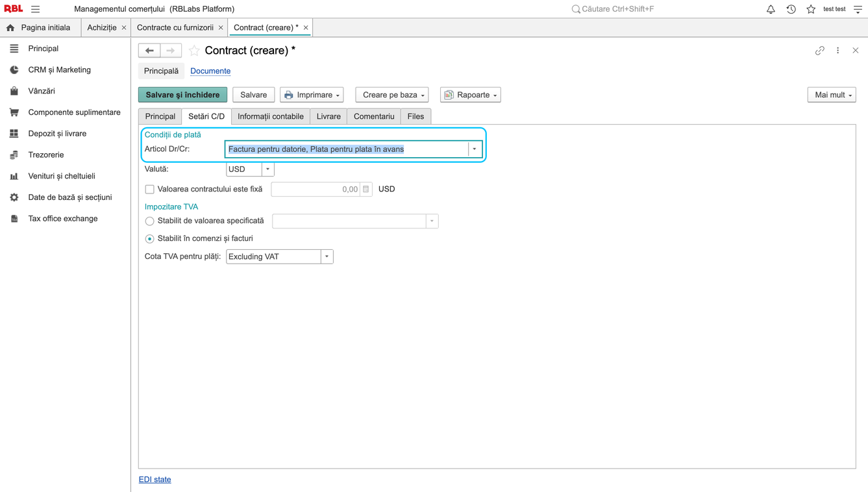The width and height of the screenshot is (868, 492).
Task: Switch to Contracte cu furnizorii tab
Action: click(175, 28)
